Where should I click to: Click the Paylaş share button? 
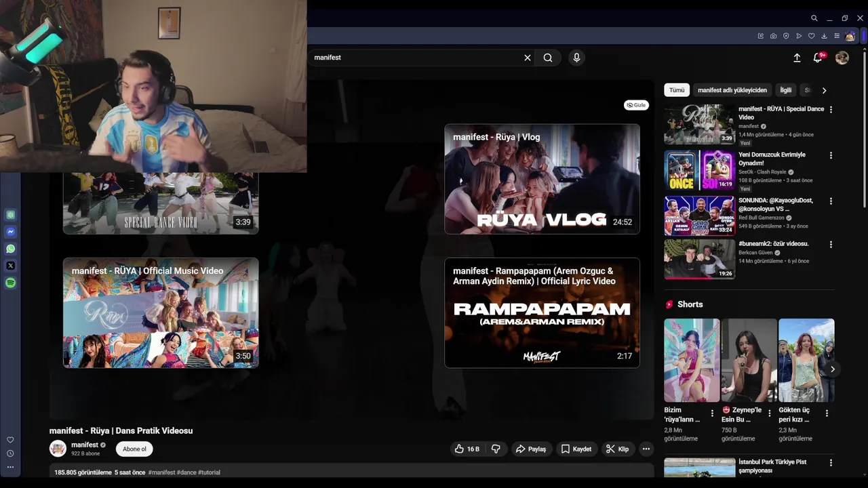(530, 449)
